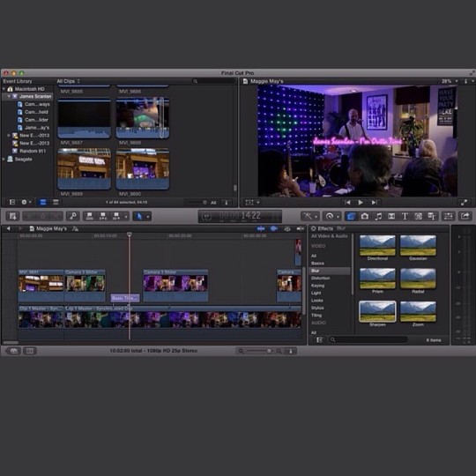Click the Event browser search field
Viewport: 476px width, 476px height.
(x=214, y=81)
